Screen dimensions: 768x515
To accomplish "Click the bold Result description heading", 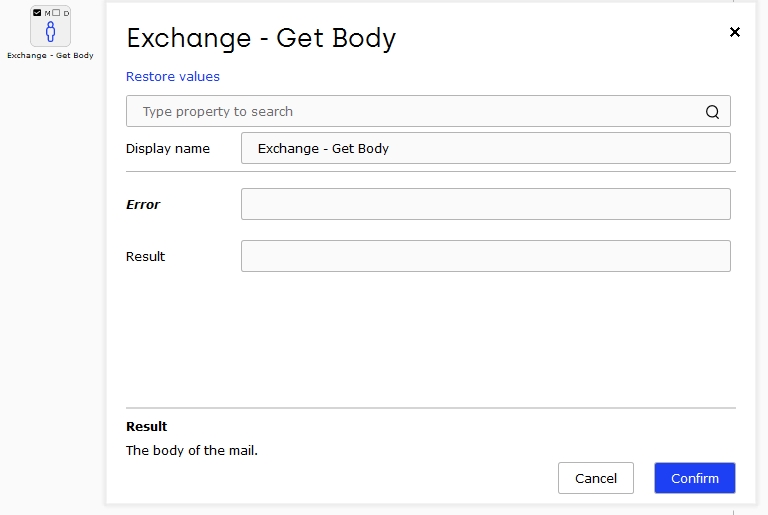I will pyautogui.click(x=146, y=426).
